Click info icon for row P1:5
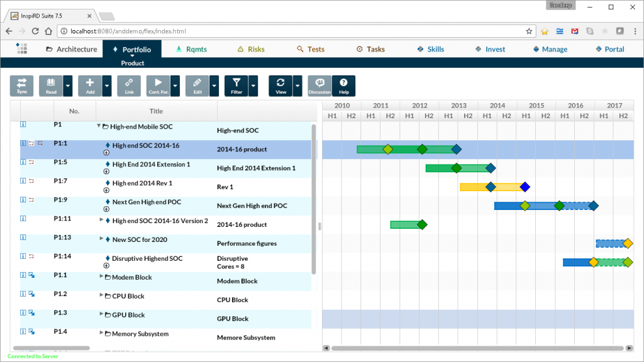644x362 pixels. click(x=23, y=162)
